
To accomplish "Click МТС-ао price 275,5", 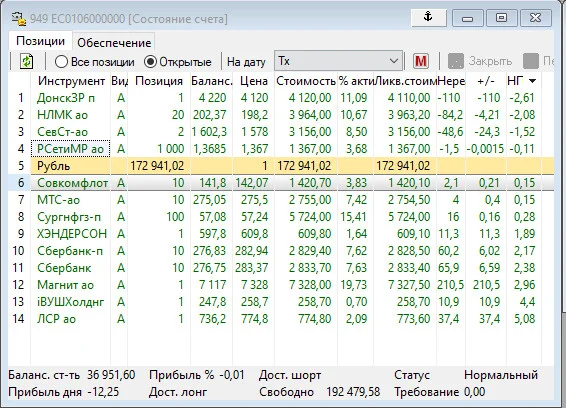I will [x=254, y=200].
